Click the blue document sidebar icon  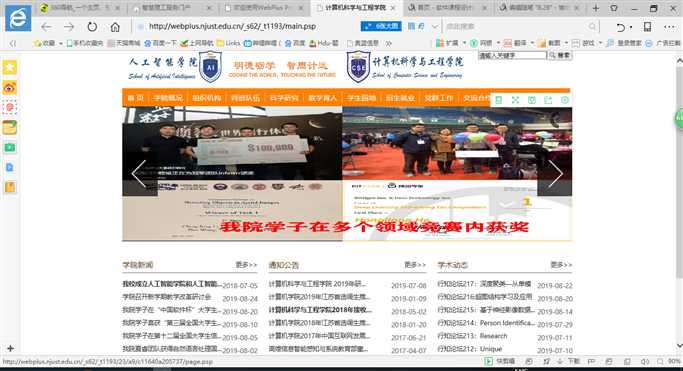pos(10,167)
